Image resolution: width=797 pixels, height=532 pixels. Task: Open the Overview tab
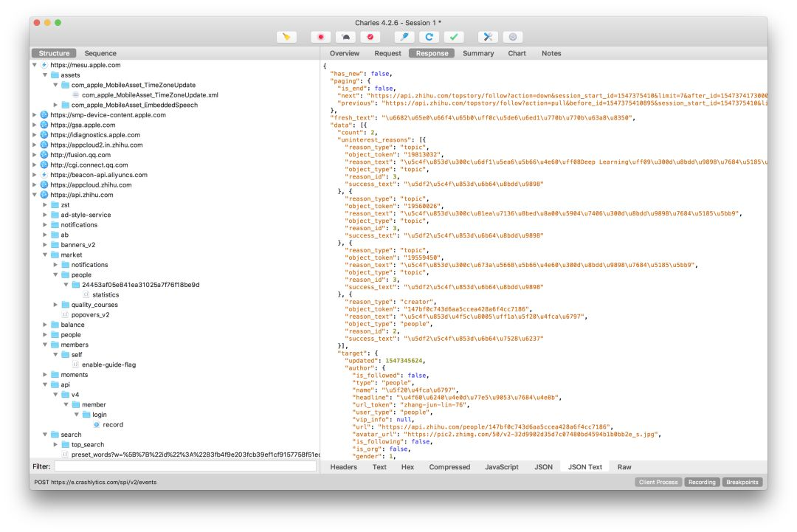pyautogui.click(x=344, y=53)
